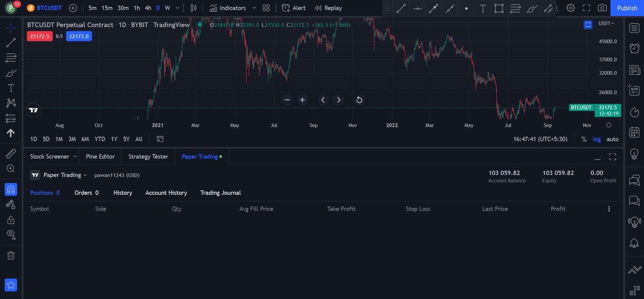This screenshot has width=644, height=299.
Task: Click the green BTCUSDT price label
Action: (x=581, y=107)
